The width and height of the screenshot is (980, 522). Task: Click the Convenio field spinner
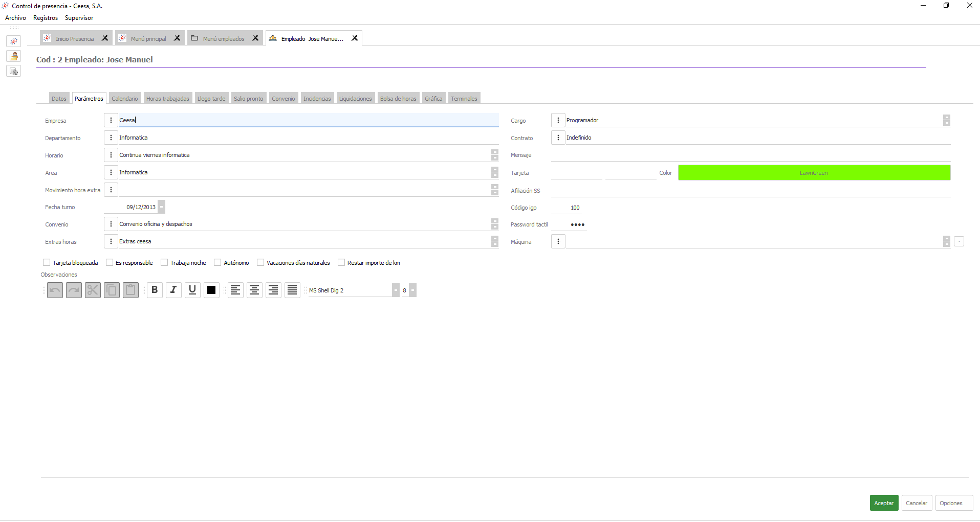tap(495, 224)
